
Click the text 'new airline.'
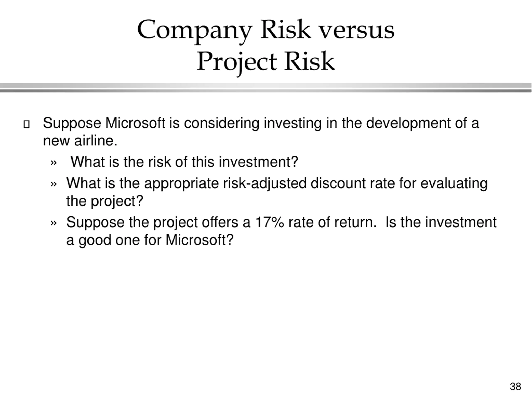[x=80, y=141]
